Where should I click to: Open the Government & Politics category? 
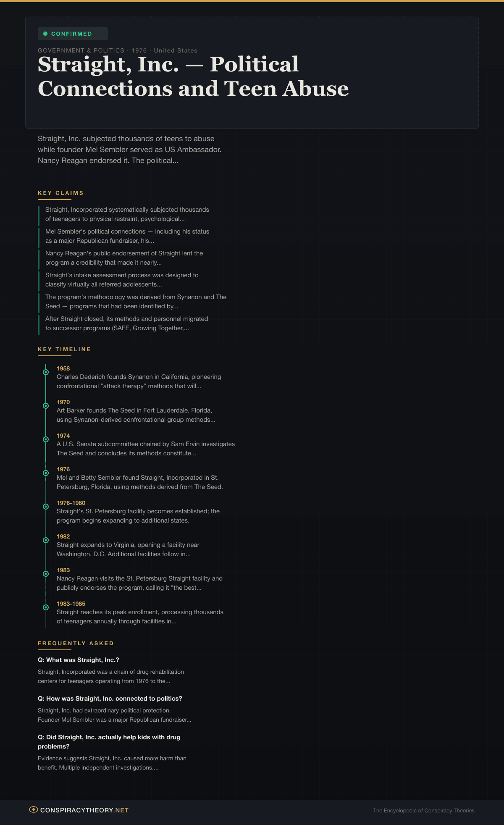[x=81, y=50]
